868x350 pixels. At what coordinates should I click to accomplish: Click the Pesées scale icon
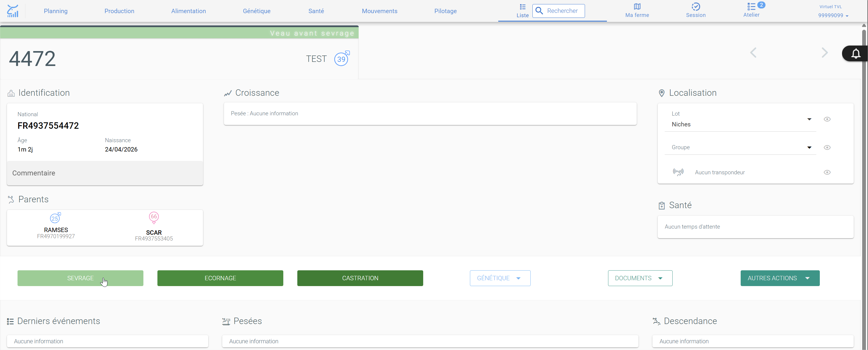pos(226,321)
